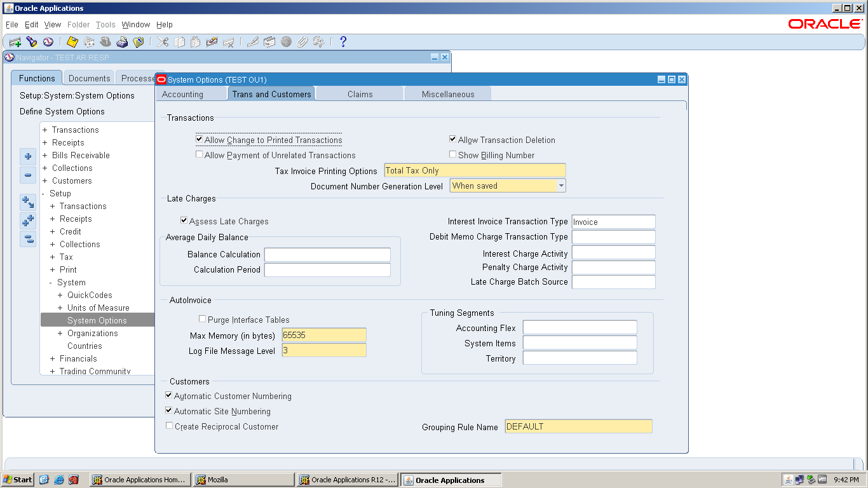This screenshot has width=868, height=488.
Task: Toggle the Purge Interface Tables checkbox
Action: [201, 318]
